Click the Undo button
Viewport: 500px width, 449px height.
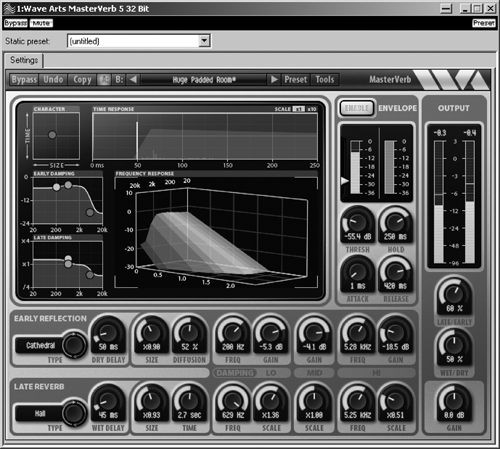click(53, 80)
